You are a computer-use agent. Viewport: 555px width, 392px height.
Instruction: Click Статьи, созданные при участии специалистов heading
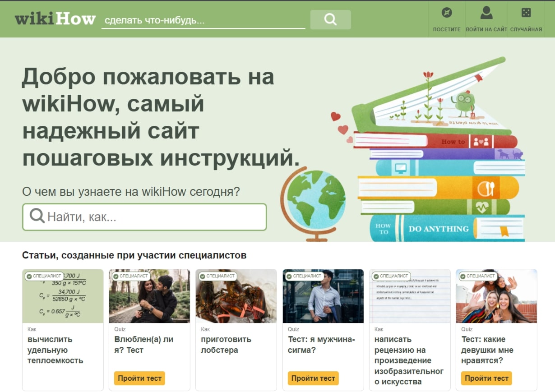click(x=134, y=255)
